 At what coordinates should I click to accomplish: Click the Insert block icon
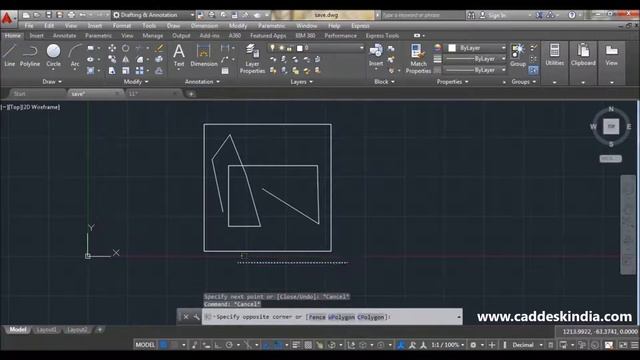(x=376, y=55)
